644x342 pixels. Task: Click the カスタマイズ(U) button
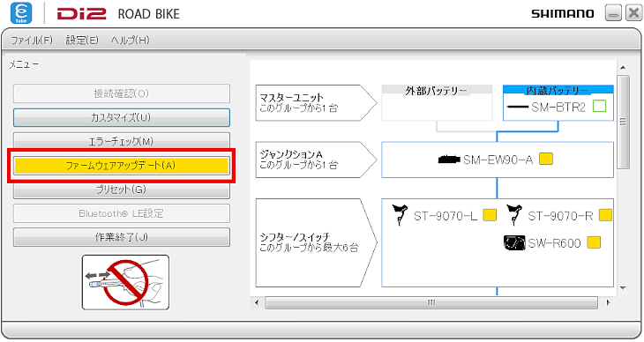(x=122, y=117)
